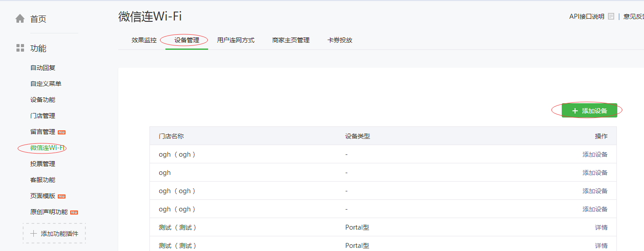Open 门店管理 in the sidebar
644x251 pixels.
pos(43,116)
